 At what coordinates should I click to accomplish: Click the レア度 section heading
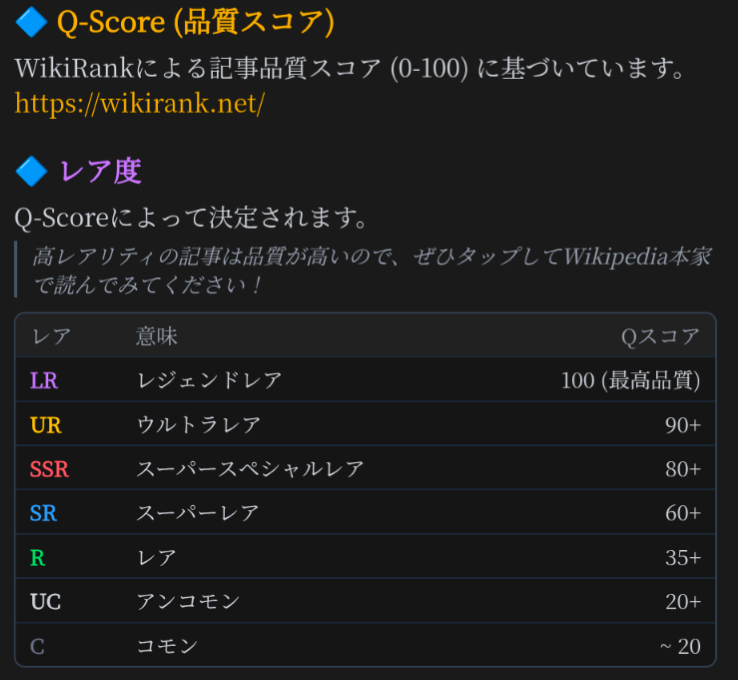click(100, 171)
